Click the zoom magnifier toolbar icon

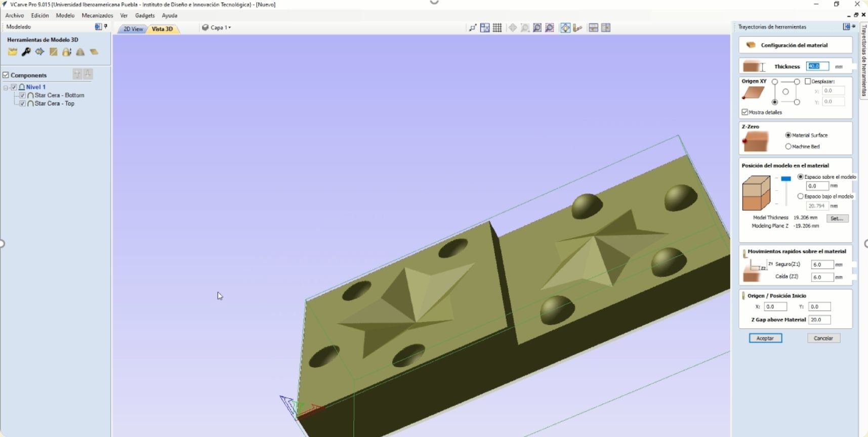point(525,28)
